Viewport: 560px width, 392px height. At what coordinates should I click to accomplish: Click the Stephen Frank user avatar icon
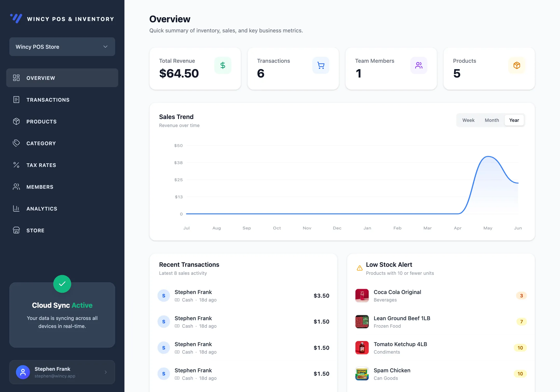tap(23, 372)
